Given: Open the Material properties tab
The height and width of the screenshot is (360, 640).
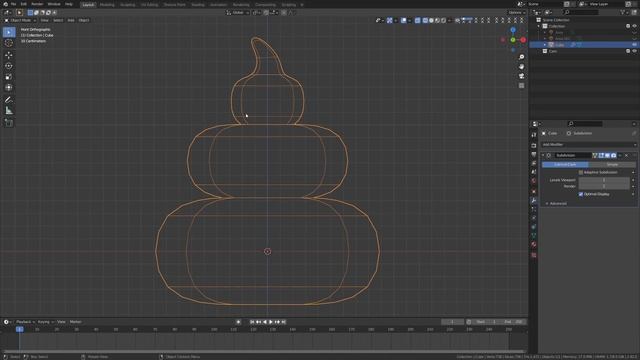Looking at the screenshot, I should coord(533,244).
